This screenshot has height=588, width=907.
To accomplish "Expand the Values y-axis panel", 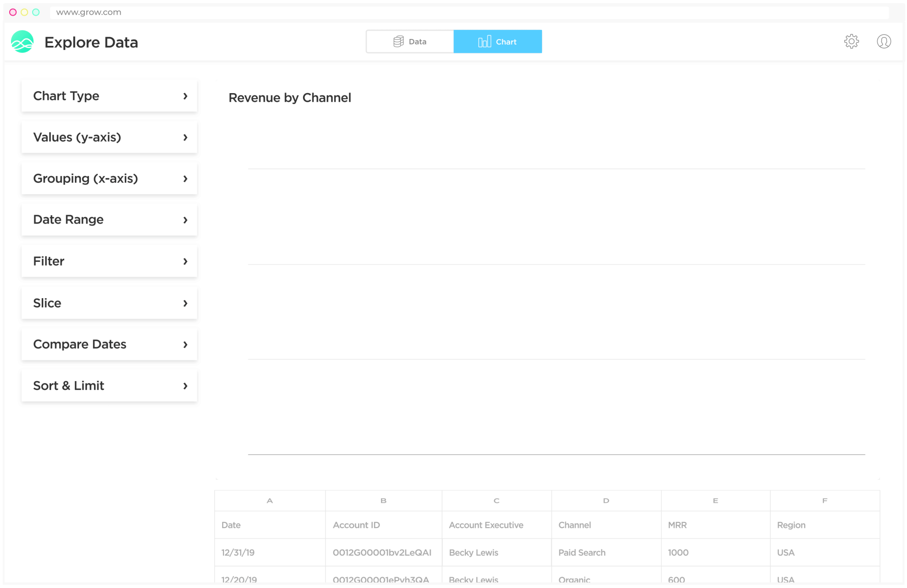I will tap(110, 137).
